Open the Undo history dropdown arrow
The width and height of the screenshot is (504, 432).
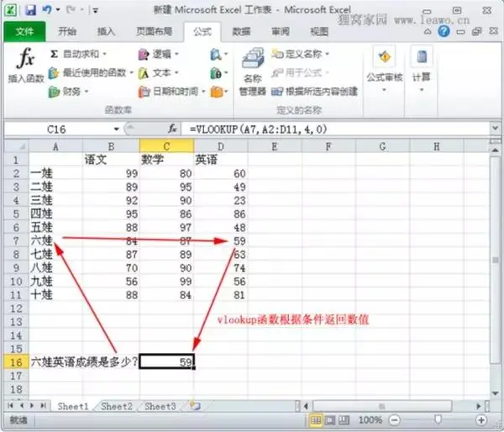pos(58,10)
